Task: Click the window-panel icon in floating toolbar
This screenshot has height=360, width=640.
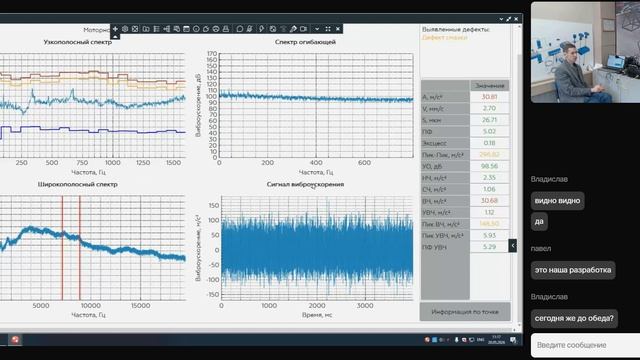Action: tap(187, 29)
